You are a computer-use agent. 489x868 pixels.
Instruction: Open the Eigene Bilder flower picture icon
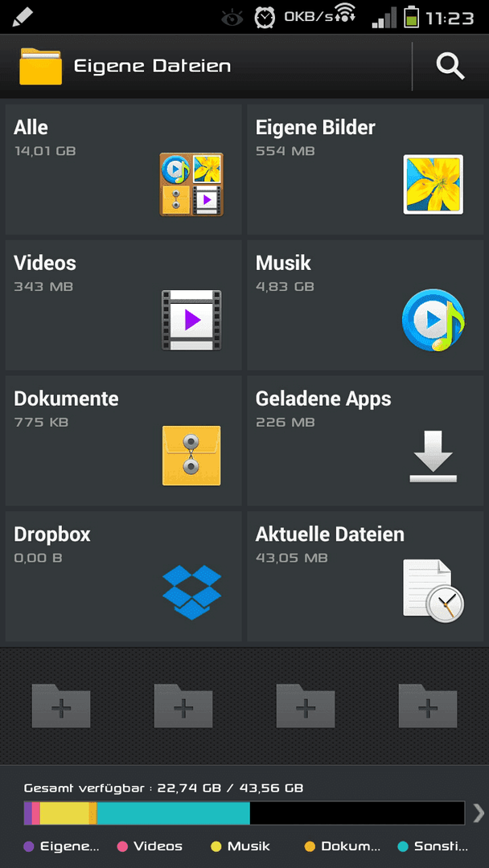(433, 184)
